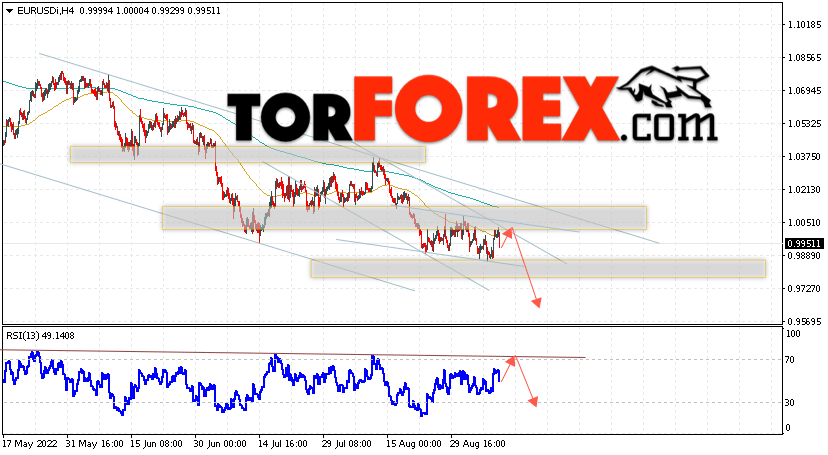This screenshot has height=455, width=828.
Task: Click the 29 Aug 16:00 date label
Action: 477,444
